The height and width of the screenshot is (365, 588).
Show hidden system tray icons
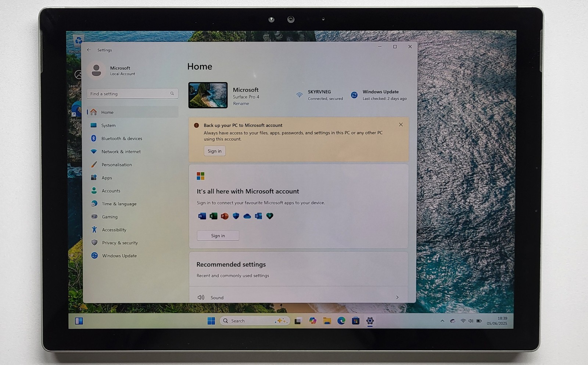[x=442, y=321]
